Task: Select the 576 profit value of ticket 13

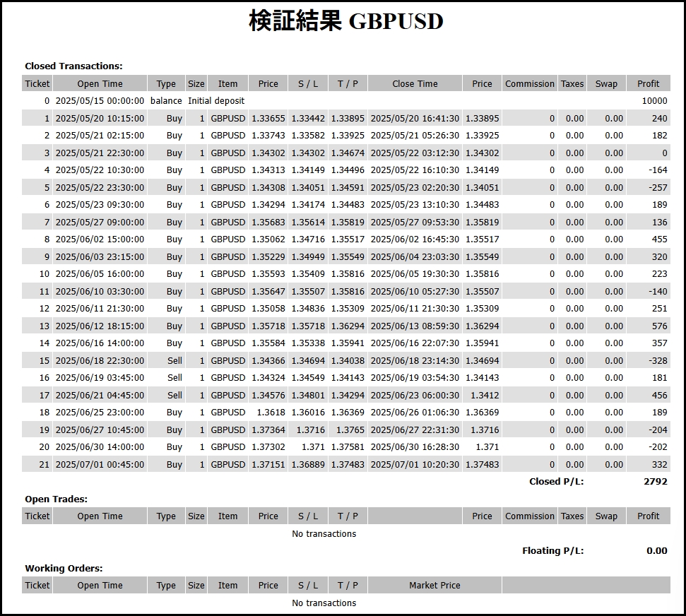Action: pos(659,326)
